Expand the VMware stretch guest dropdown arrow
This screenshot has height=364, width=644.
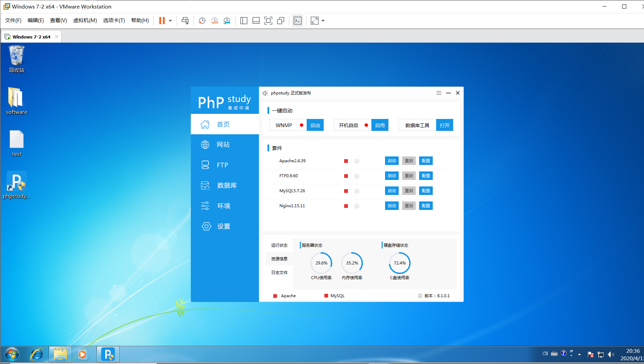point(323,21)
